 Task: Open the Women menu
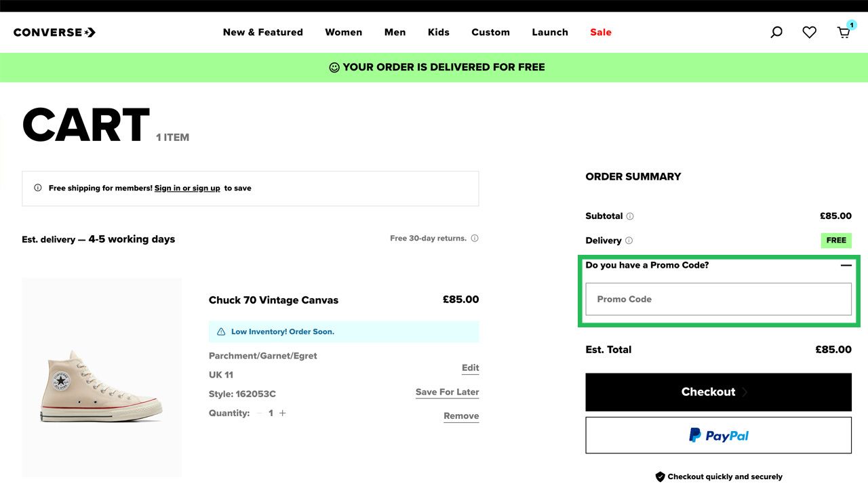click(x=344, y=32)
